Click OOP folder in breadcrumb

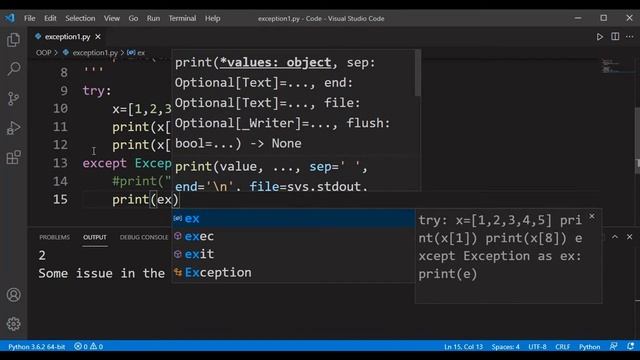coord(43,53)
